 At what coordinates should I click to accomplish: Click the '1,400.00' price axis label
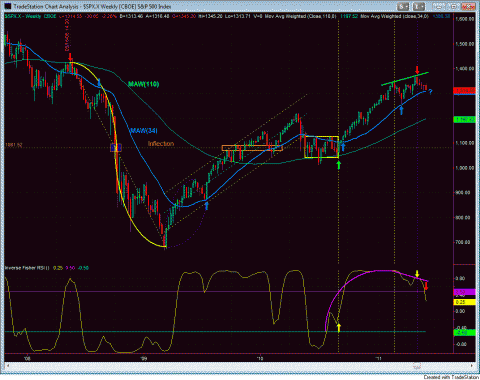pos(465,69)
